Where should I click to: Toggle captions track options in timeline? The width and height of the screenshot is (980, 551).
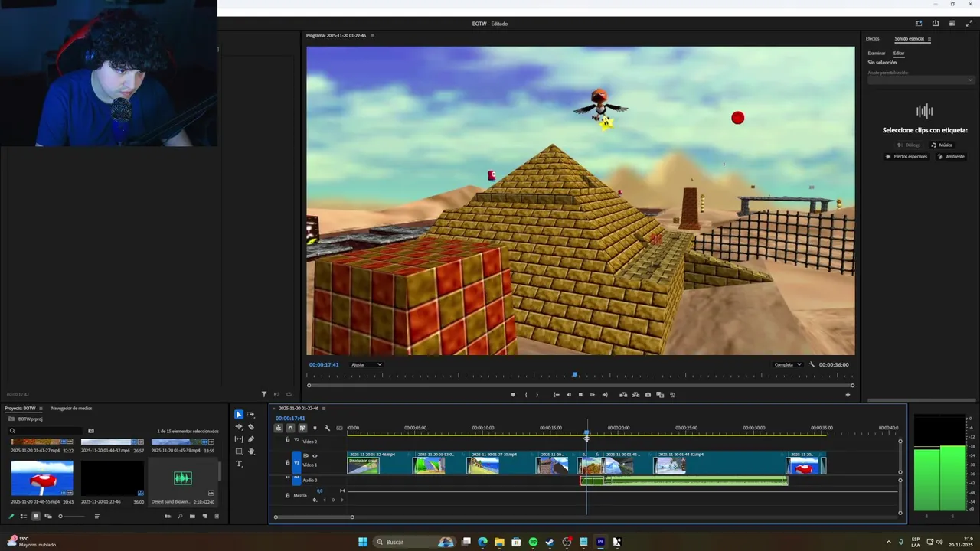[339, 429]
